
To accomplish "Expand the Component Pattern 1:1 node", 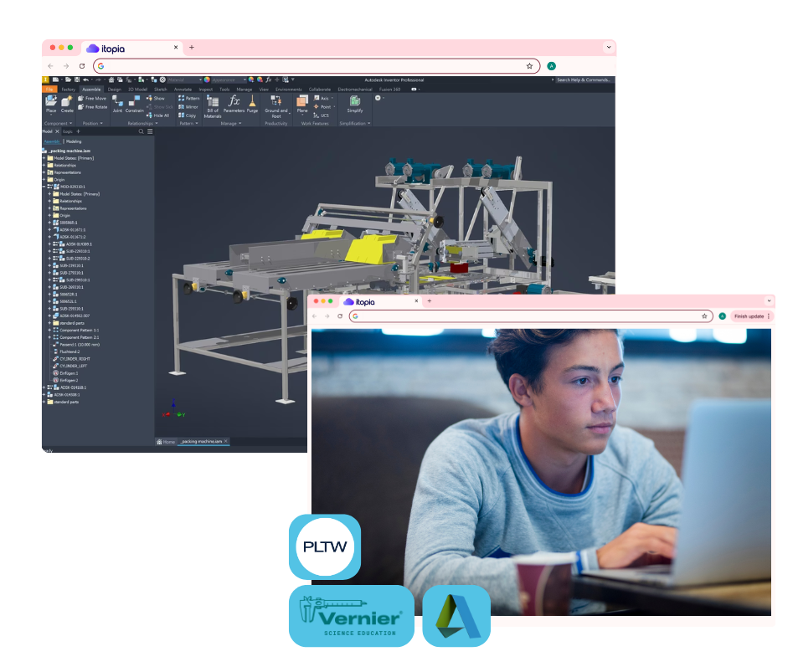I will coord(50,331).
